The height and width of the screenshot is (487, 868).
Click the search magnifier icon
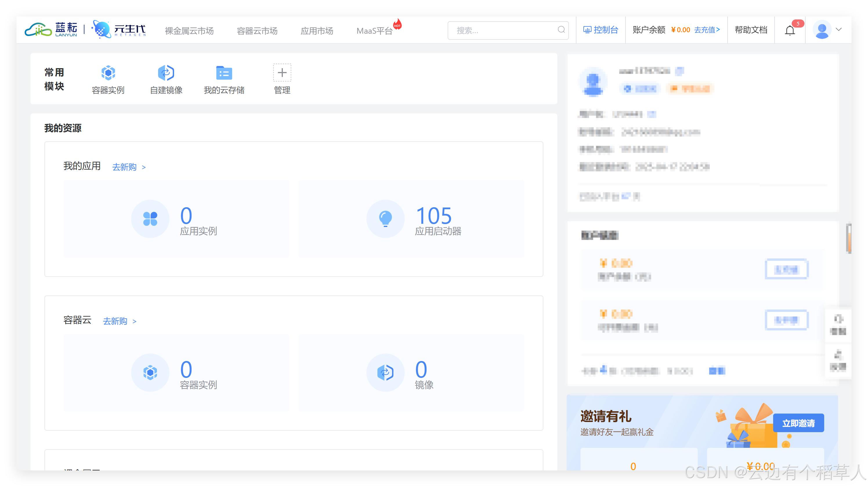[561, 30]
